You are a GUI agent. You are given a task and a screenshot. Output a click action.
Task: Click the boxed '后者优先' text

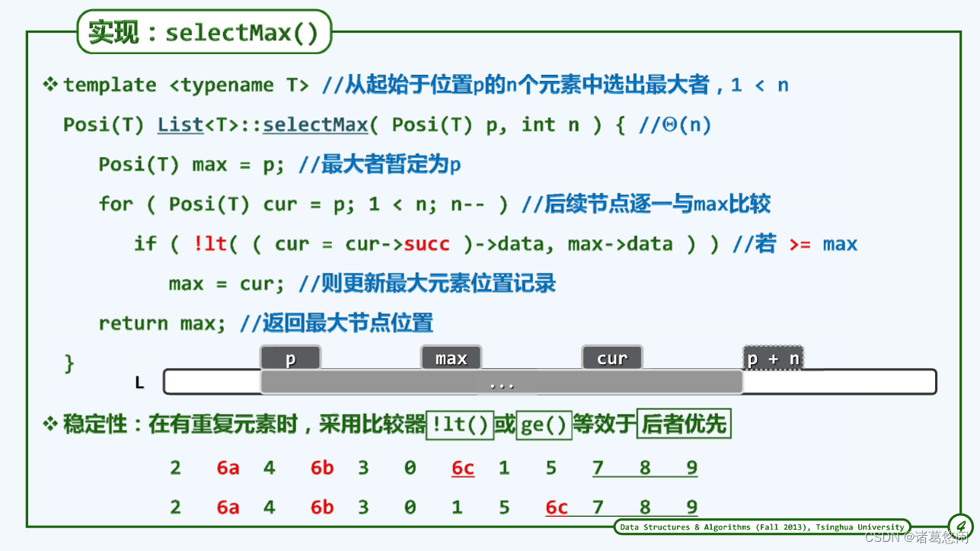[683, 424]
